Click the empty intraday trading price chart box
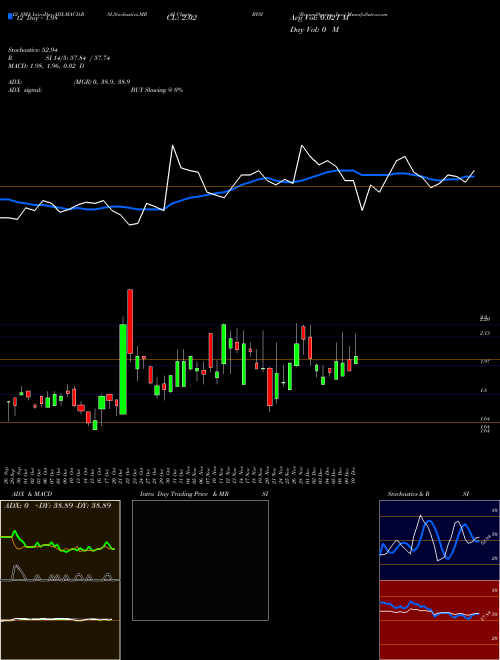 200,560
